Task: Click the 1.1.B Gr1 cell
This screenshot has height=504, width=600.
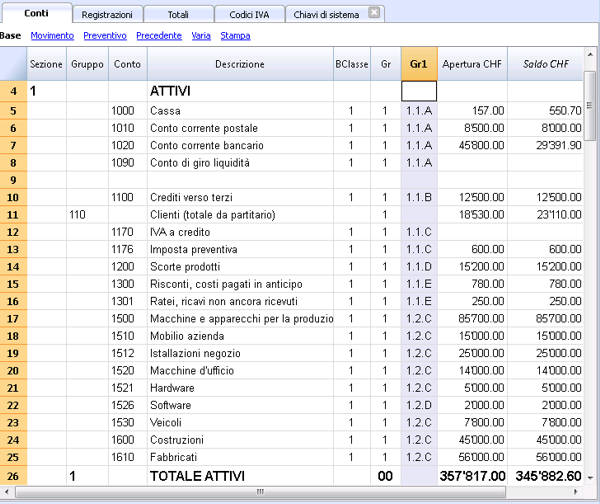Action: point(419,197)
